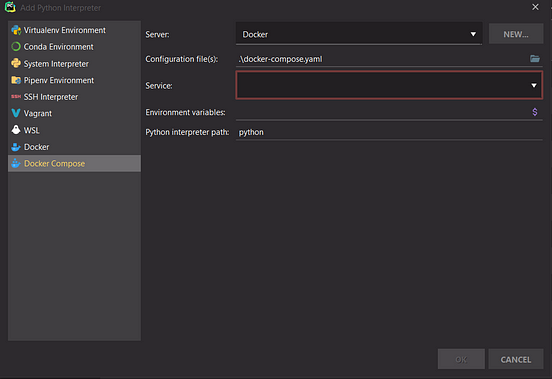Image resolution: width=552 pixels, height=379 pixels.
Task: Click the Pipenv Environment folder icon
Action: click(16, 80)
